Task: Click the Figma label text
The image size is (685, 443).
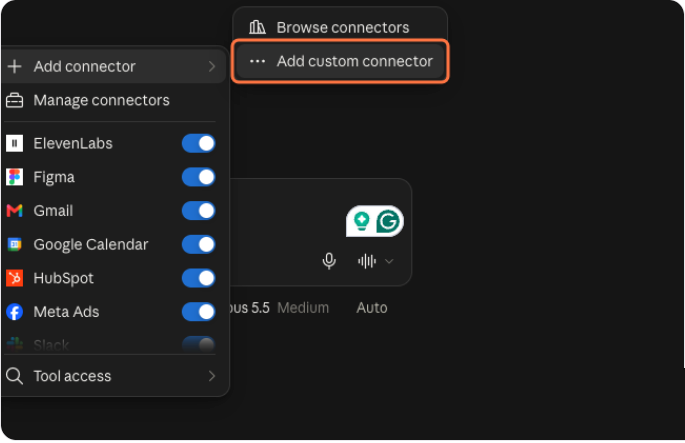Action: 54,177
